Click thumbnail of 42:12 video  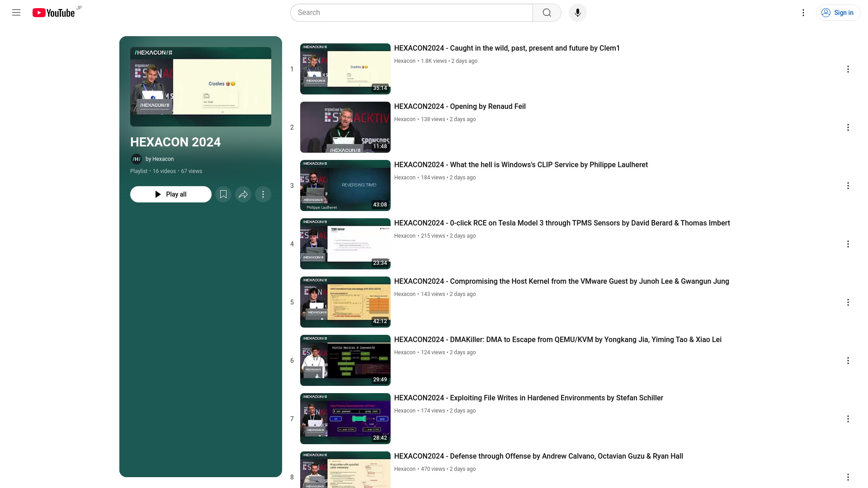345,302
